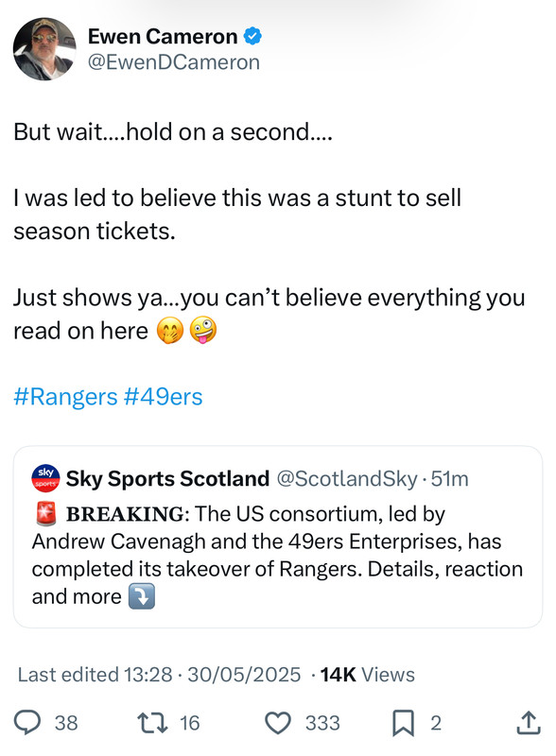
Task: Click the 38 replies count
Action: pyautogui.click(x=66, y=723)
